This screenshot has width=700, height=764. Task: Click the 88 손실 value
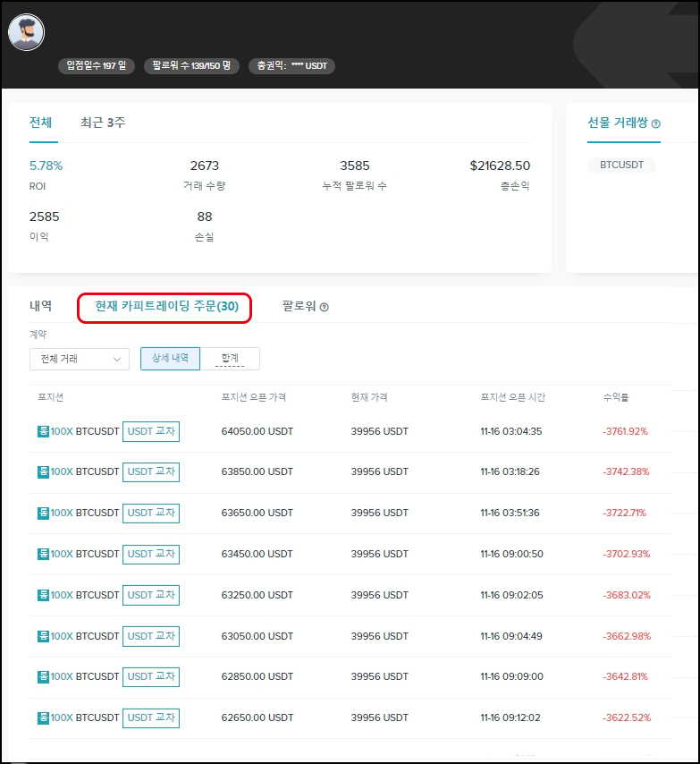(x=205, y=216)
